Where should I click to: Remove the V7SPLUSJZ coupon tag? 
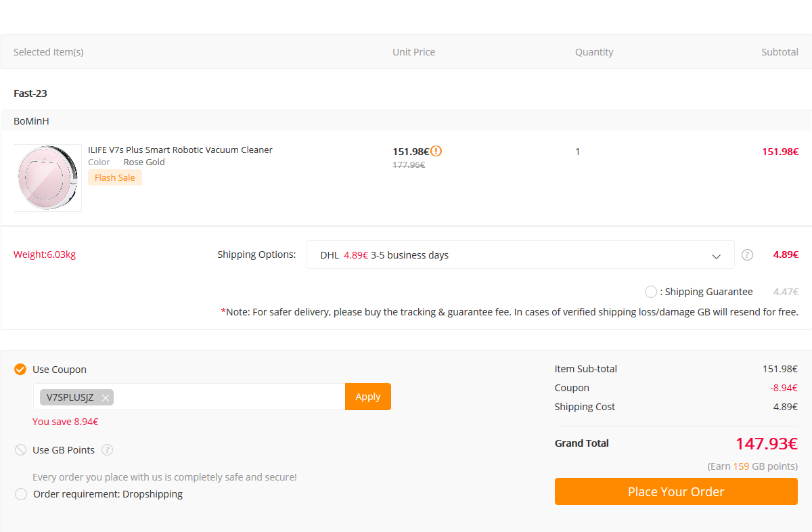coord(106,397)
